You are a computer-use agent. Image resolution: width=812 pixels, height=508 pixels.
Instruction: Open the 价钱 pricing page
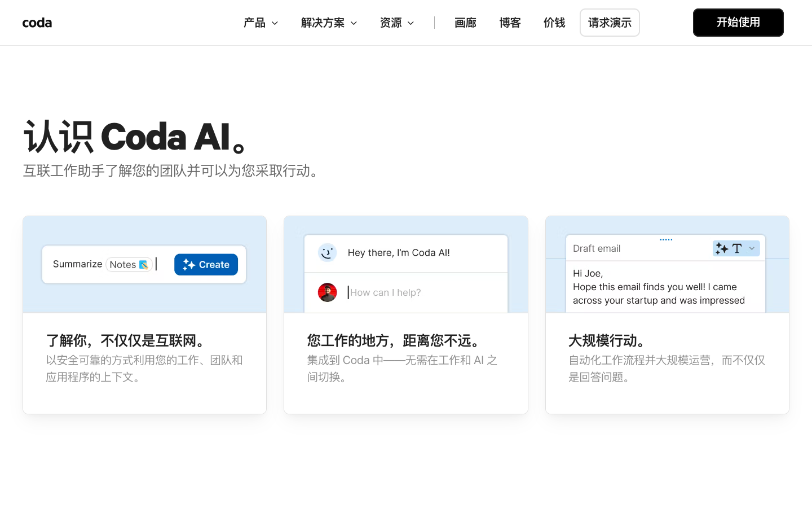[x=554, y=23]
